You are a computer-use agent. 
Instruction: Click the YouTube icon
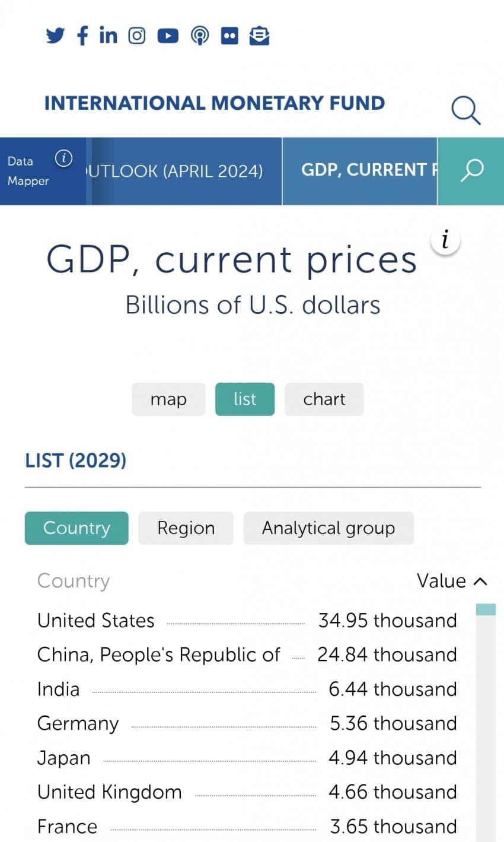168,36
